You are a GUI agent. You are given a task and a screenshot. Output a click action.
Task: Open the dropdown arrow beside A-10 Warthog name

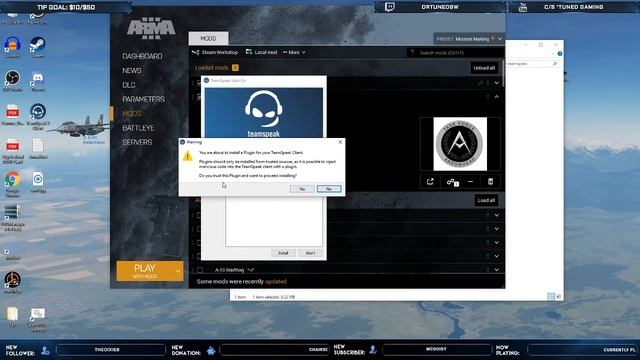point(251,270)
